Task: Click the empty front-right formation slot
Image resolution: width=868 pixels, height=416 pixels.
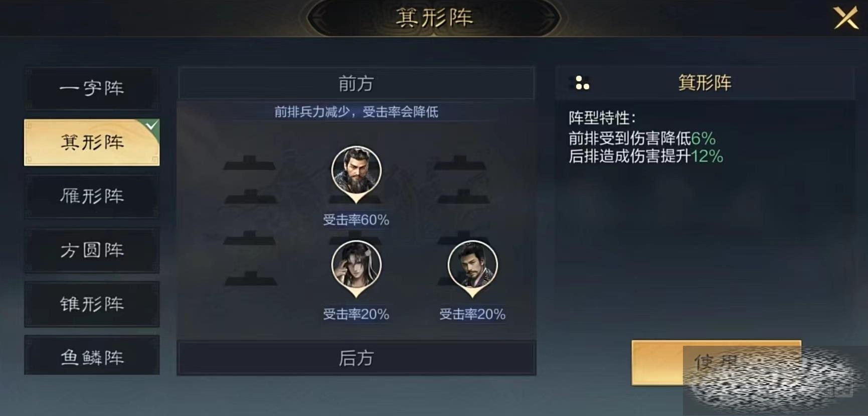Action: point(461,180)
